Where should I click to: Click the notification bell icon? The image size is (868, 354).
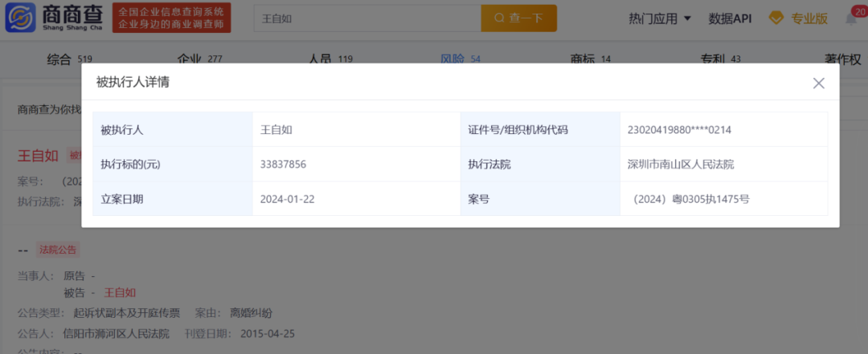(x=851, y=18)
